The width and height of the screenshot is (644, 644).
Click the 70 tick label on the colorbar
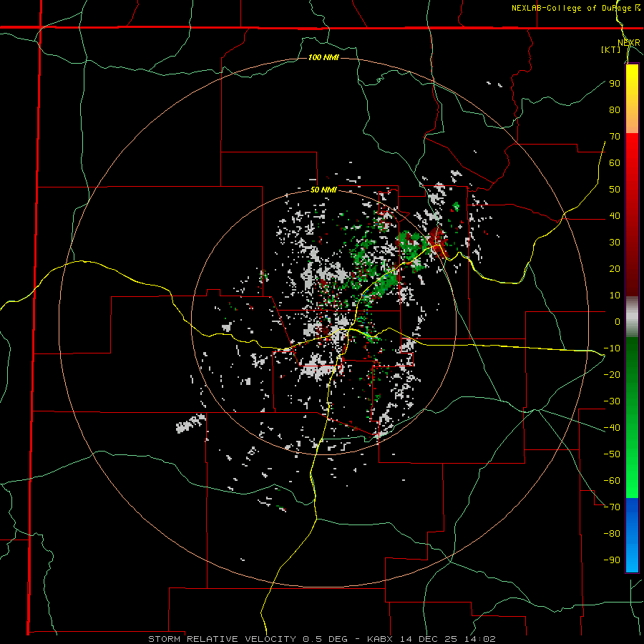(615, 137)
